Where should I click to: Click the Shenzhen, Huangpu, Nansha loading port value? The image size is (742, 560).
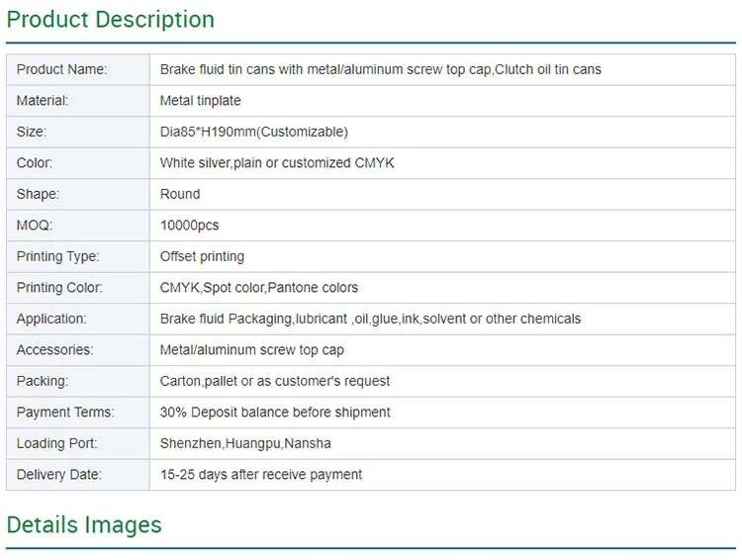245,443
